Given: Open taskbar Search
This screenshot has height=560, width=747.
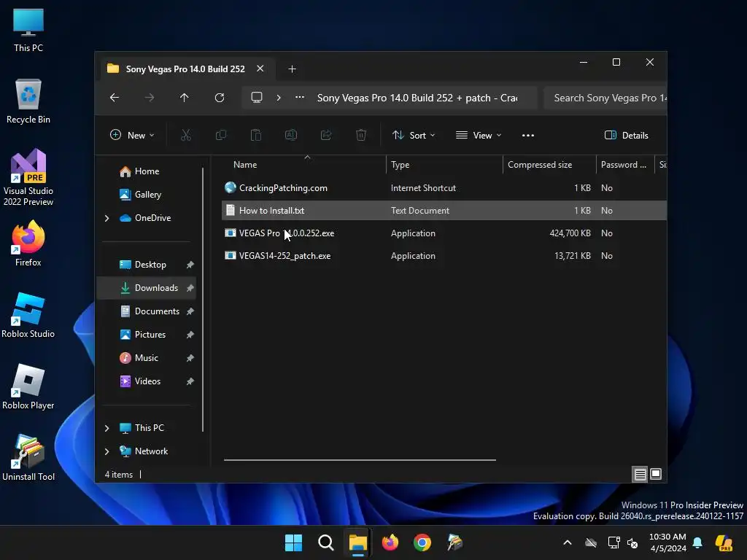Looking at the screenshot, I should 326,542.
